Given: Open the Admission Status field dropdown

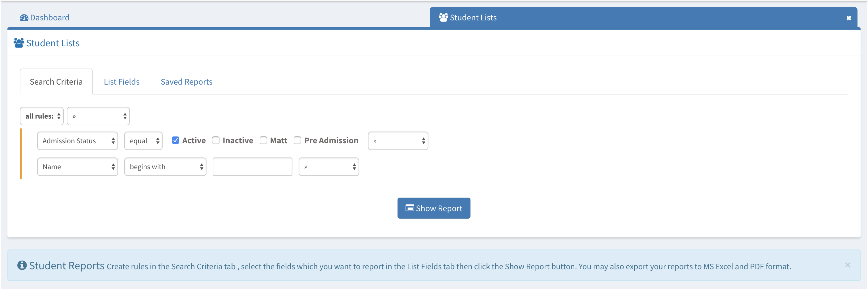Looking at the screenshot, I should (78, 140).
